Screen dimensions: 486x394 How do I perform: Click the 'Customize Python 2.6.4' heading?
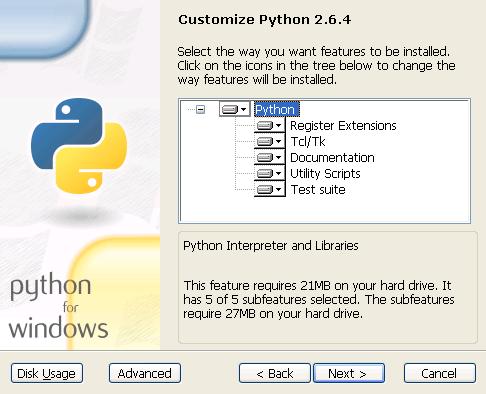click(264, 20)
